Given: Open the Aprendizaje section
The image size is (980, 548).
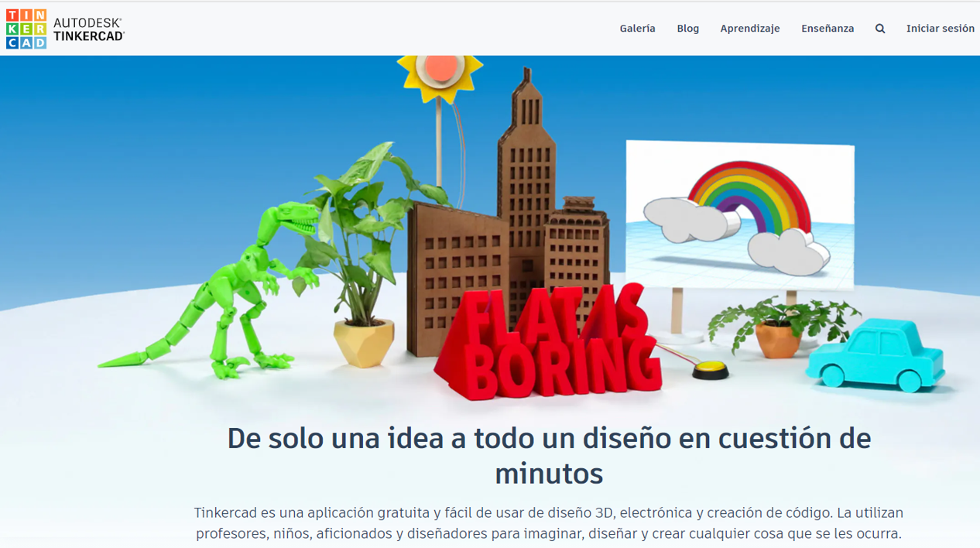Looking at the screenshot, I should [x=749, y=29].
